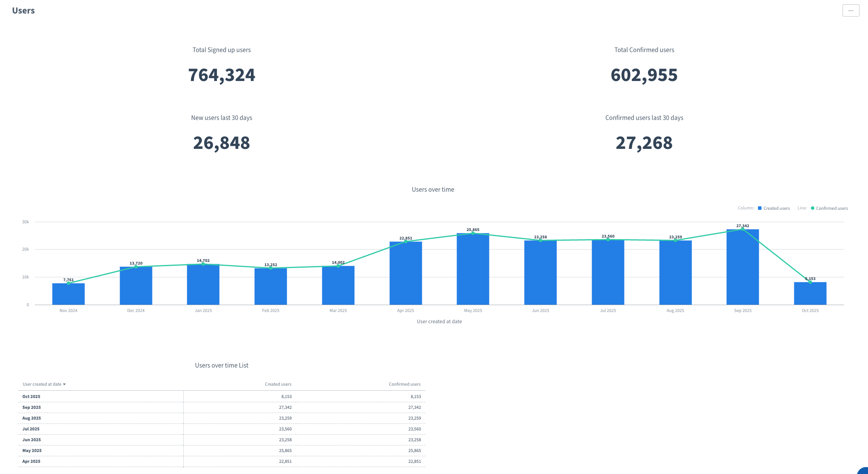Viewport: 868px width, 474px height.
Task: Click the Oct 2025 confirmed users line point
Action: coord(810,282)
